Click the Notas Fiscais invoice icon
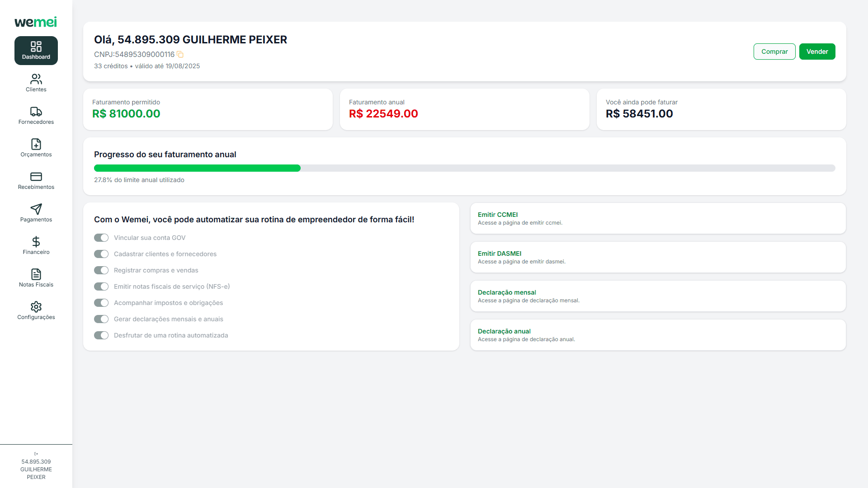The width and height of the screenshot is (868, 488). click(36, 275)
